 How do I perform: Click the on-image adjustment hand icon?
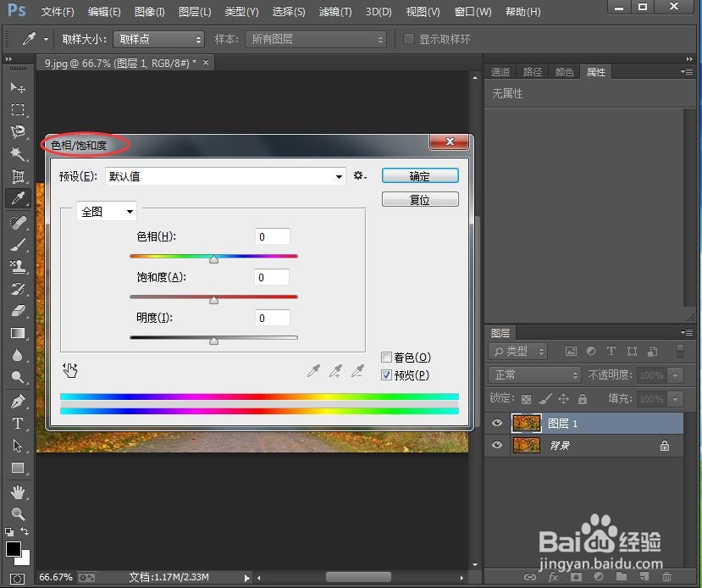(69, 370)
